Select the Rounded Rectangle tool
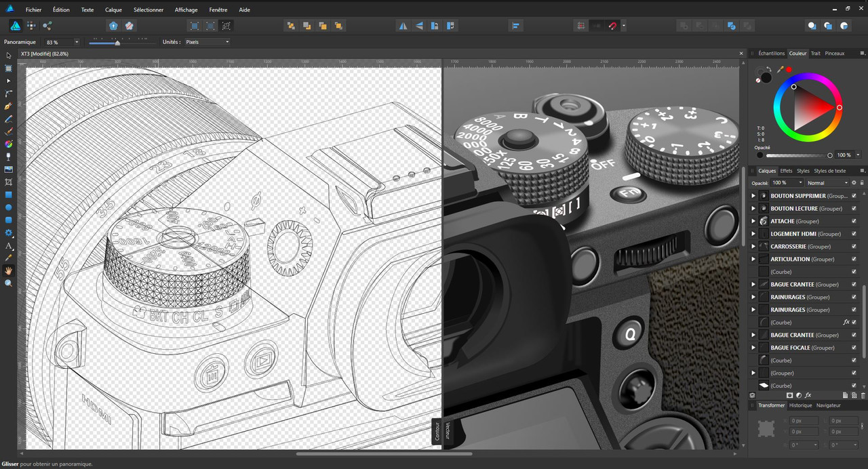Screen dimensions: 868x469 pos(9,220)
